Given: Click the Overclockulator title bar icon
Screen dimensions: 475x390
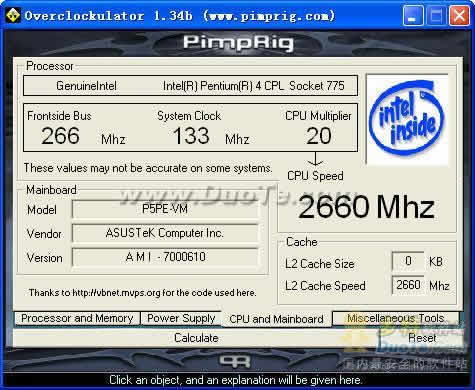Looking at the screenshot, I should click(13, 16).
